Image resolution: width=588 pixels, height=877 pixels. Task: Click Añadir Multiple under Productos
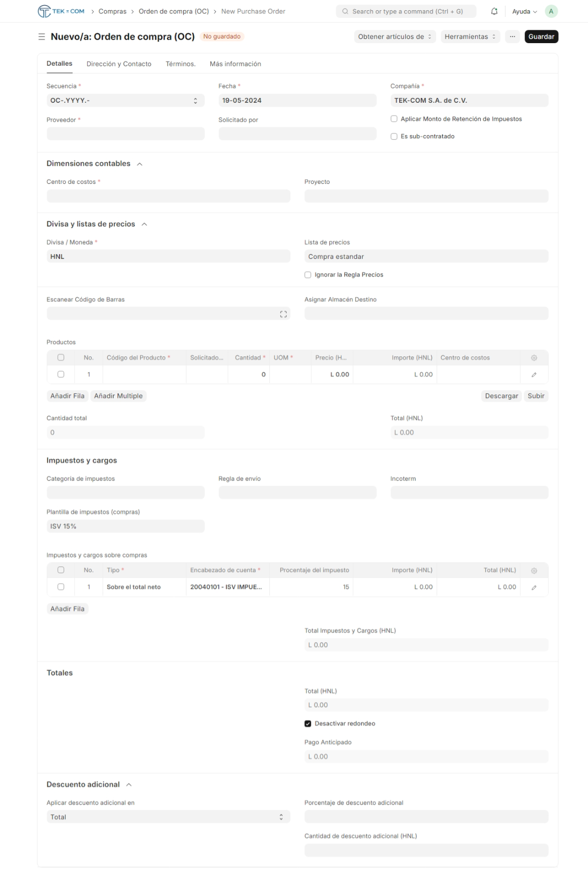pyautogui.click(x=118, y=396)
